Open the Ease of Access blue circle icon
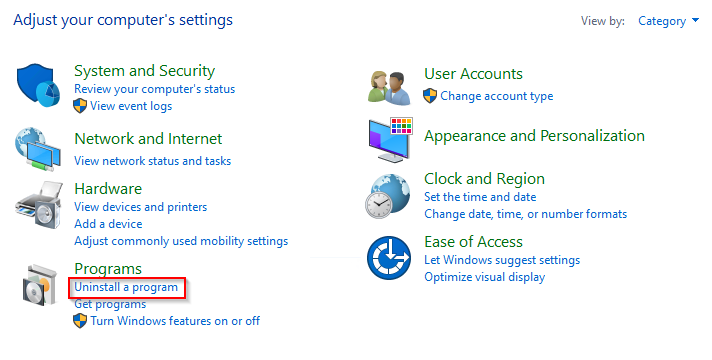This screenshot has width=712, height=360. point(389,258)
